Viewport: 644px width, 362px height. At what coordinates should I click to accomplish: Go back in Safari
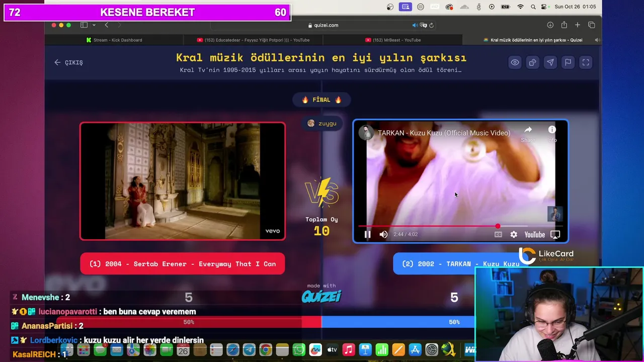pos(106,25)
